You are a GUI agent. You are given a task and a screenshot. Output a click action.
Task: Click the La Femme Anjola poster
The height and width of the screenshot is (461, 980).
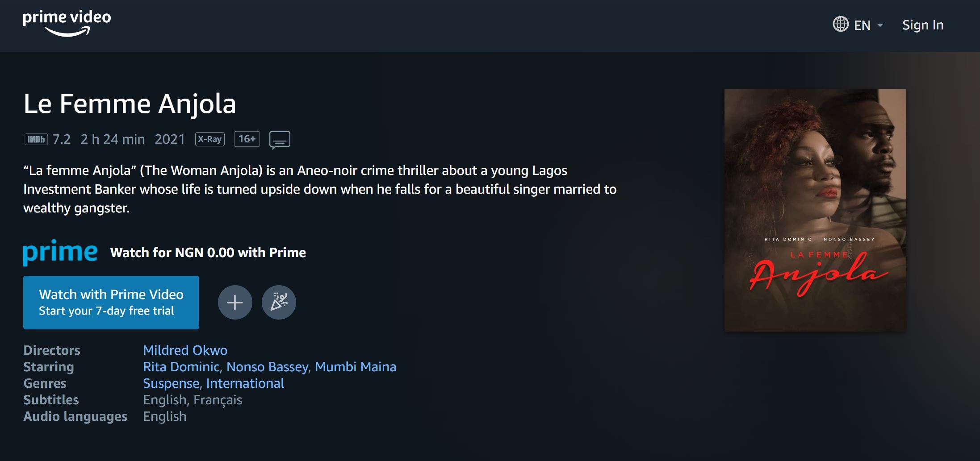[x=815, y=210]
